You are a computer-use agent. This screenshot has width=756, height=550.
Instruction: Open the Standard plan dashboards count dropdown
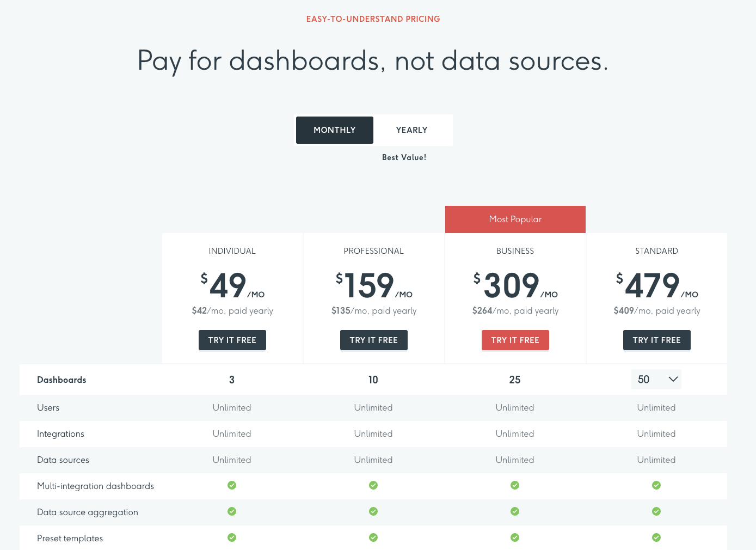tap(656, 379)
